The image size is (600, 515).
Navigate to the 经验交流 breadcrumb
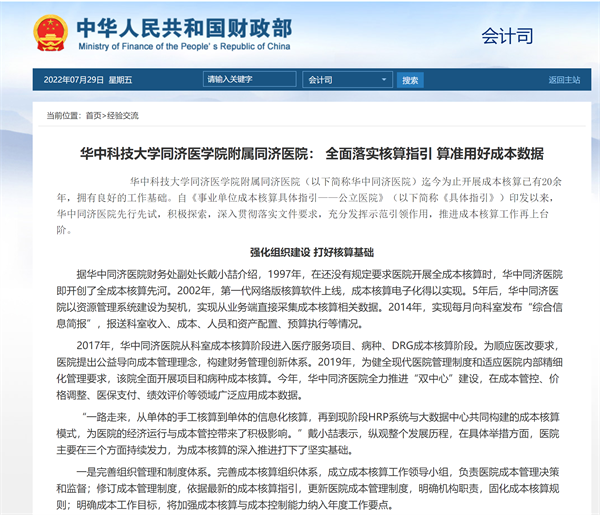(x=123, y=116)
